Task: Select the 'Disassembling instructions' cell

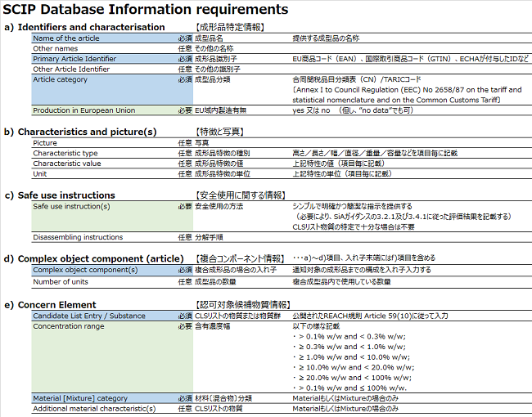Action: (x=78, y=237)
